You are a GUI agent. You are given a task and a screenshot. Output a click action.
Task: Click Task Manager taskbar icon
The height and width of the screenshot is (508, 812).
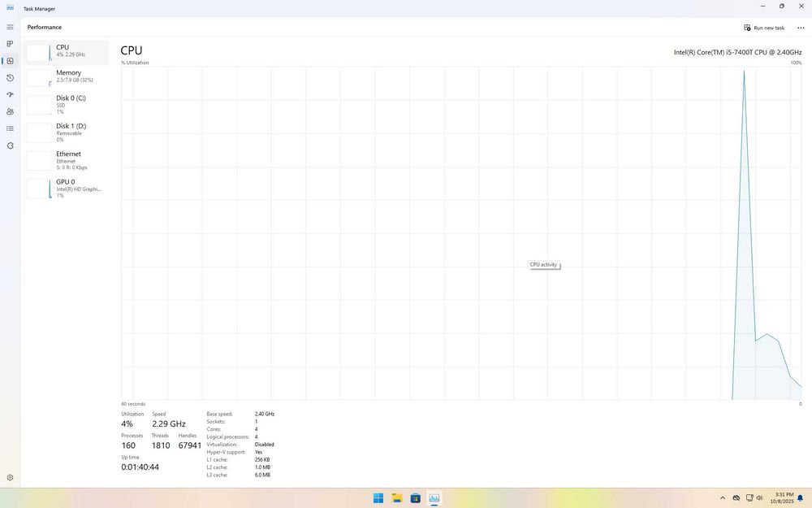(x=434, y=498)
